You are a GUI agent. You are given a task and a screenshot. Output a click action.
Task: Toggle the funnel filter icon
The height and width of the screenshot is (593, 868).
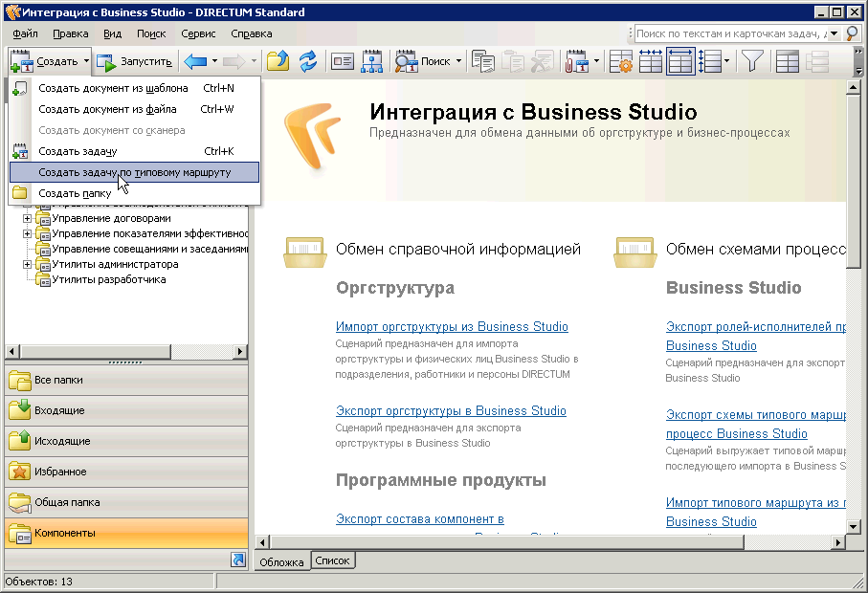tap(752, 61)
